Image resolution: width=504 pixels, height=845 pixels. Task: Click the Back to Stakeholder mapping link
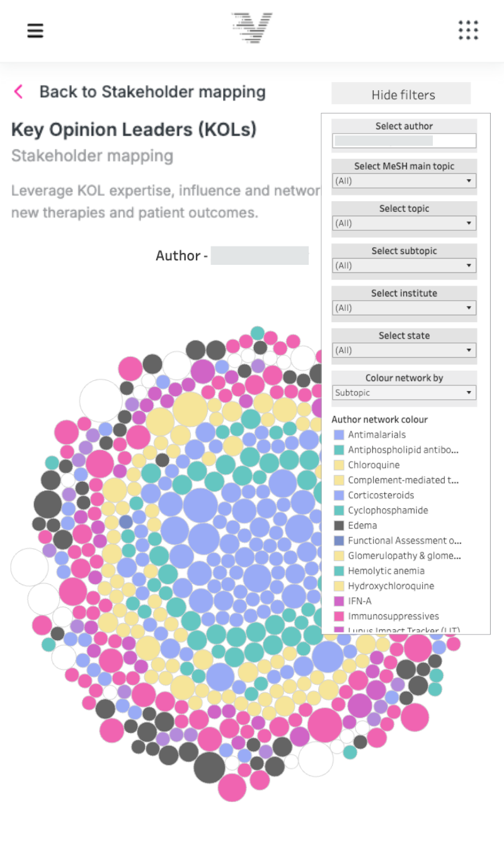152,92
